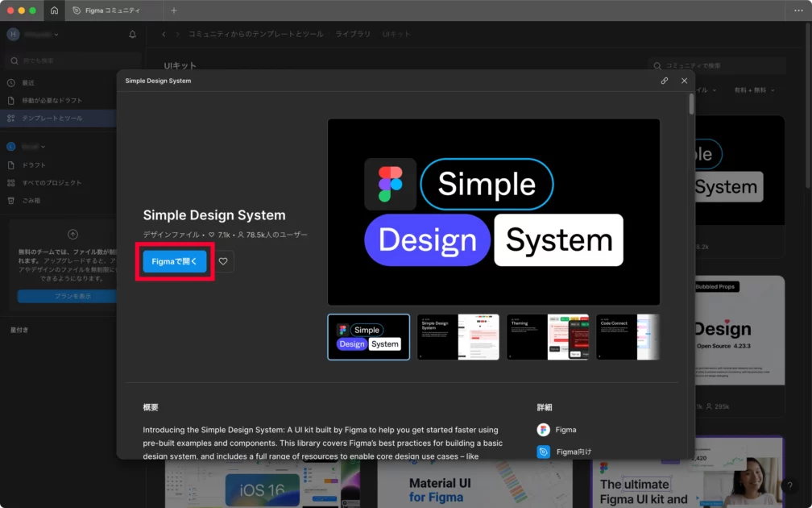Click the help question mark button
The width and height of the screenshot is (812, 508).
pos(789,485)
